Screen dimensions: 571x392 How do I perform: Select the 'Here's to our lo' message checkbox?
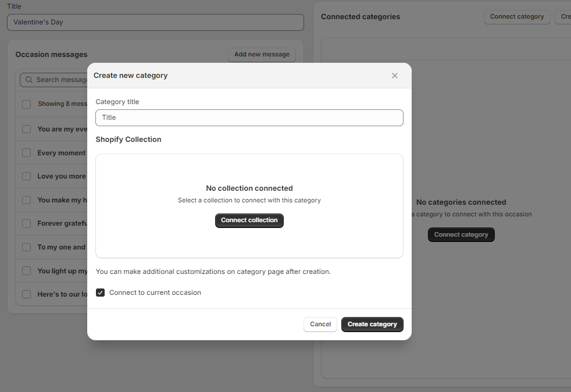(x=26, y=294)
